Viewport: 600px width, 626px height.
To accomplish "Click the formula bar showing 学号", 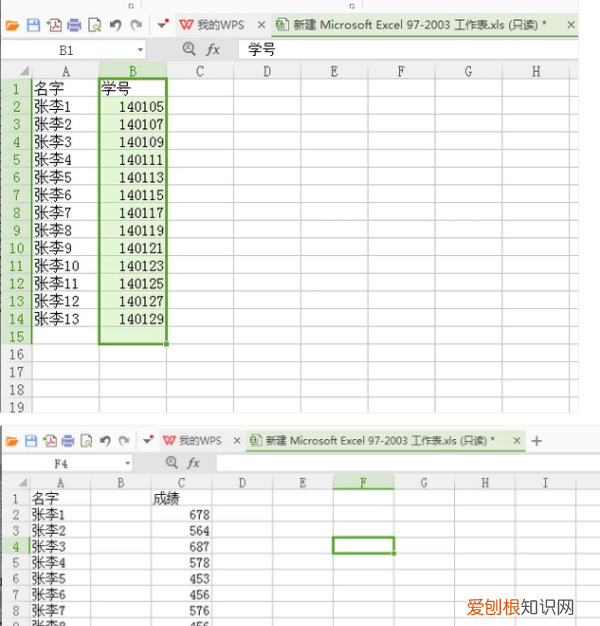I will click(x=408, y=50).
